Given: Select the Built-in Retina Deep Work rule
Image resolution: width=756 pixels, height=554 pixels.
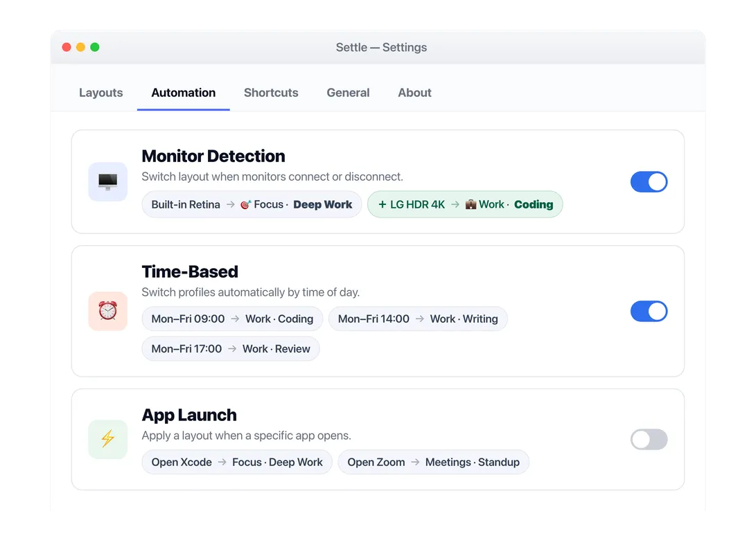Looking at the screenshot, I should pos(252,205).
